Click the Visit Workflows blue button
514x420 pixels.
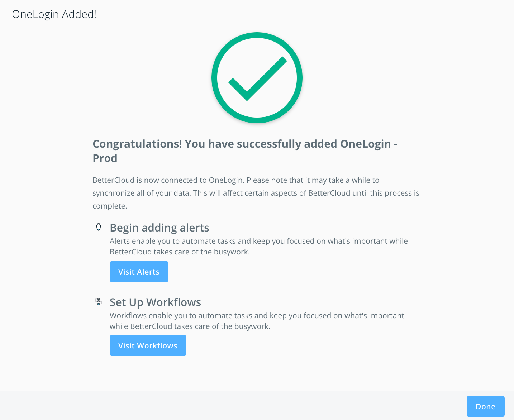click(x=148, y=345)
